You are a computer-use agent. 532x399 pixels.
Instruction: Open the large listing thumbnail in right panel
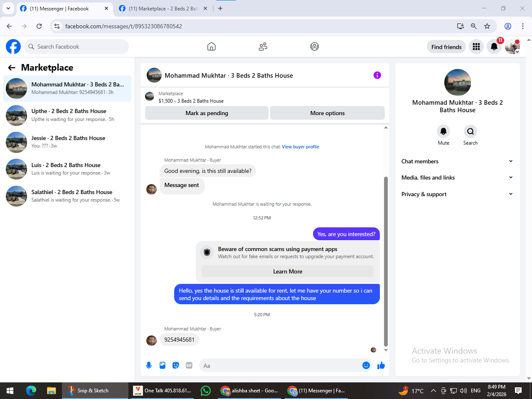[458, 82]
